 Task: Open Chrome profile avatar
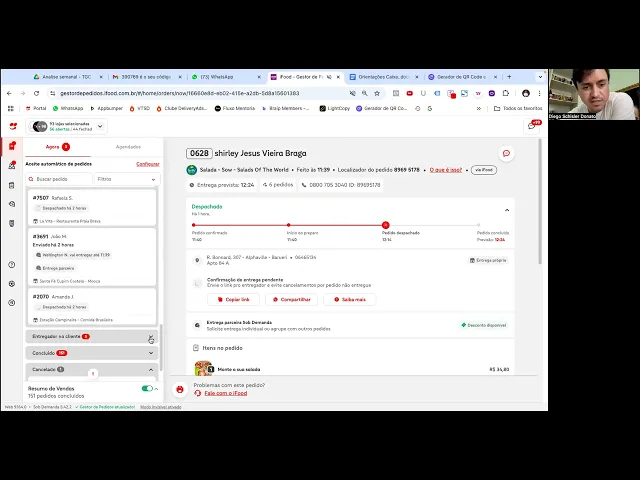[526, 93]
